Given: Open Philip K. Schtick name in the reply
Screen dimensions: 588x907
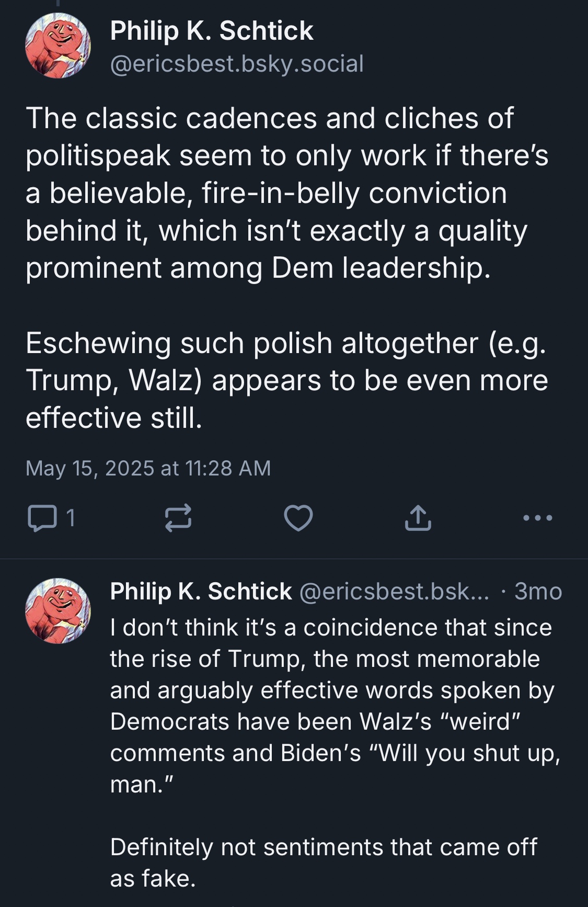Looking at the screenshot, I should [201, 591].
